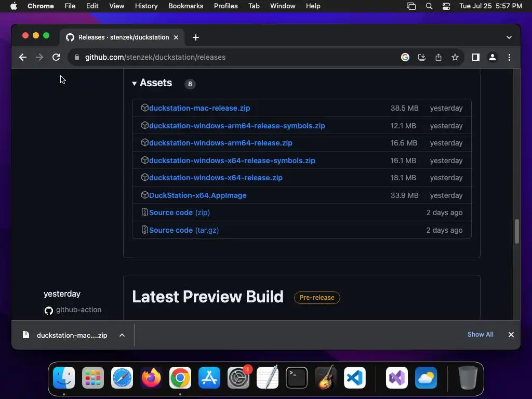532x399 pixels.
Task: Open the Chrome three-dot menu
Action: click(x=509, y=57)
